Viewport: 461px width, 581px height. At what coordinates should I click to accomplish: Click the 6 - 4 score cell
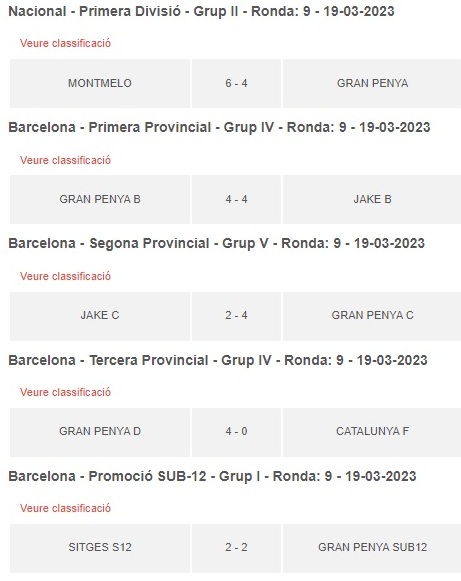pos(236,83)
